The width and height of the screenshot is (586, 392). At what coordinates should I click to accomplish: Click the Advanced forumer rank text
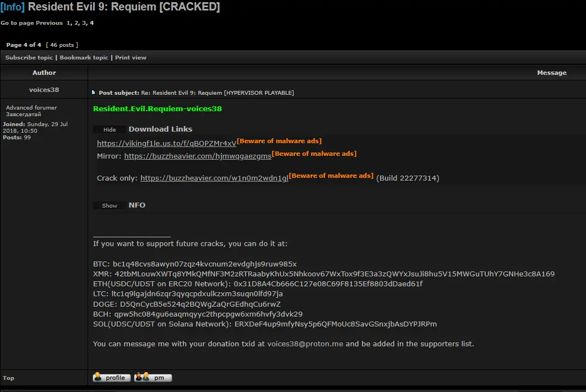coord(31,107)
